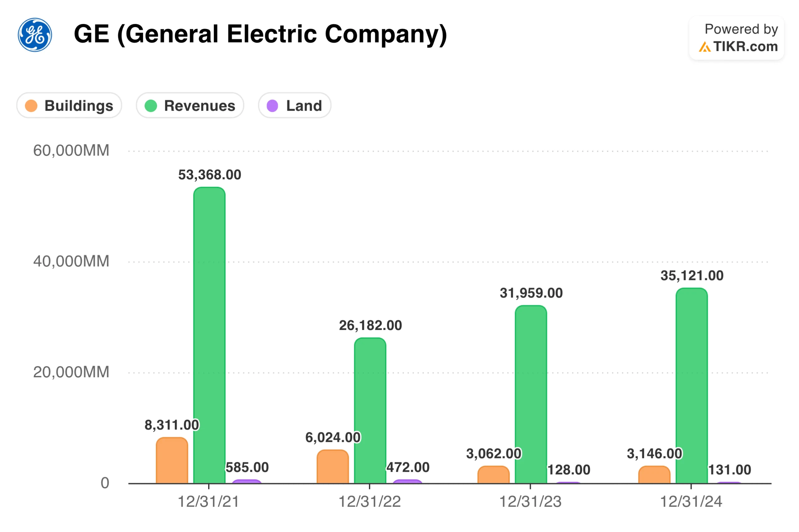Image resolution: width=799 pixels, height=532 pixels.
Task: Click the 585.00 land bar
Action: (x=247, y=481)
